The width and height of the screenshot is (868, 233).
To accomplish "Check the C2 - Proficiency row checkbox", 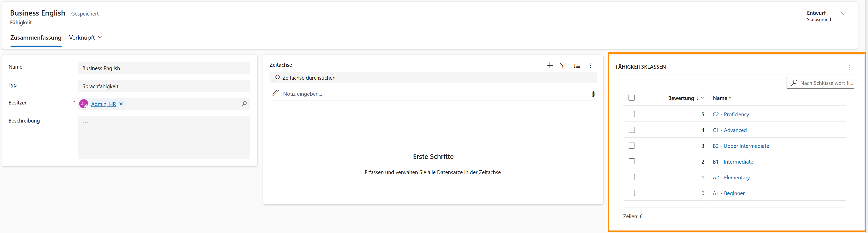I will pos(632,114).
